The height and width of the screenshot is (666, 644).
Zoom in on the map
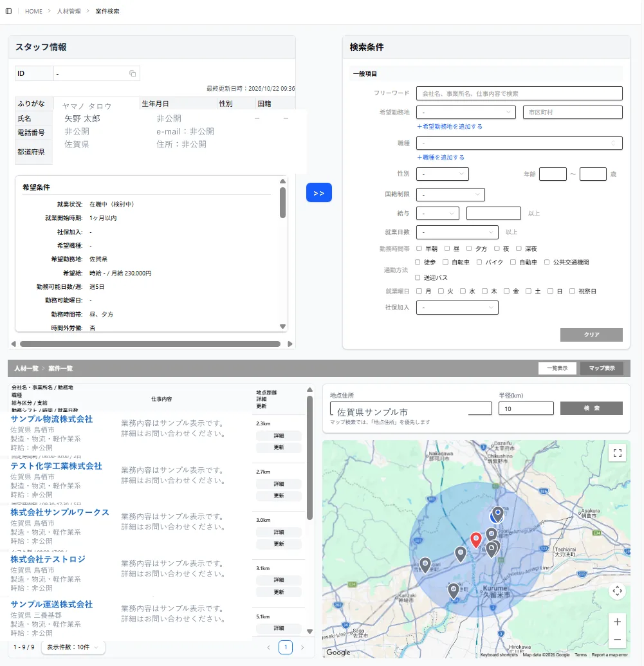point(617,622)
